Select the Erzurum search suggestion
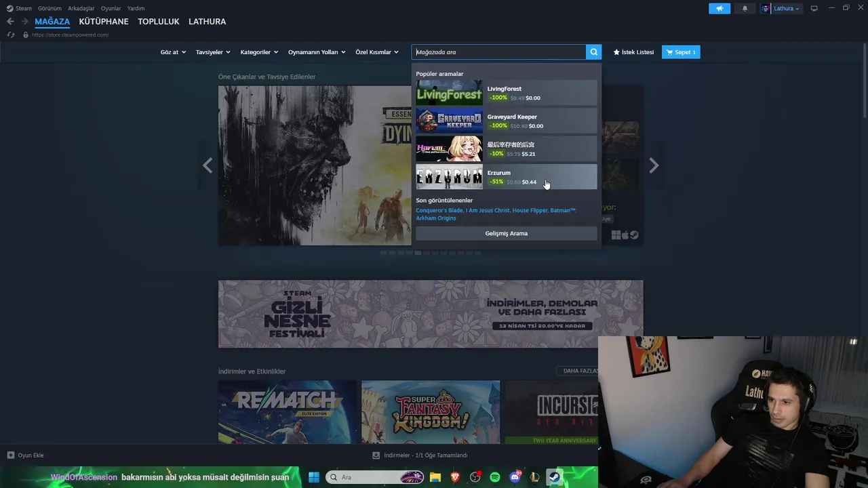This screenshot has width=868, height=488. [507, 177]
